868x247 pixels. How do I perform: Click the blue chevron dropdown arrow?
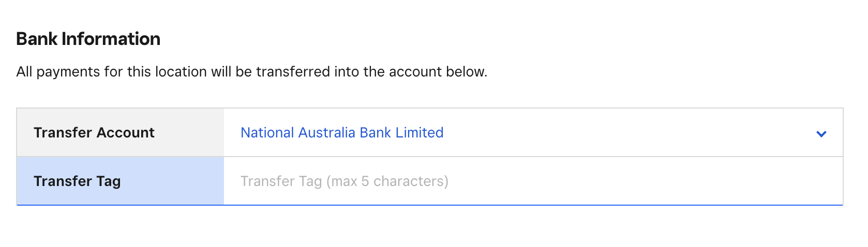821,134
